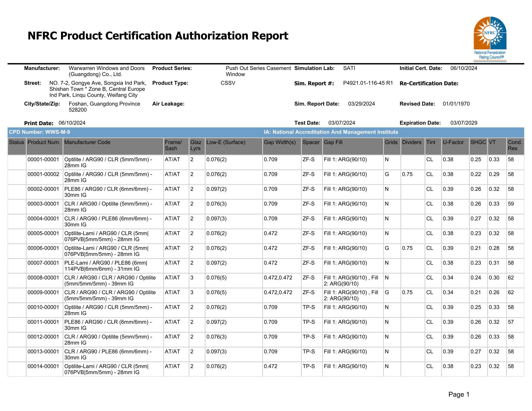
Task: Click the Revised Date value 01/01/1970
Action: coord(456,104)
